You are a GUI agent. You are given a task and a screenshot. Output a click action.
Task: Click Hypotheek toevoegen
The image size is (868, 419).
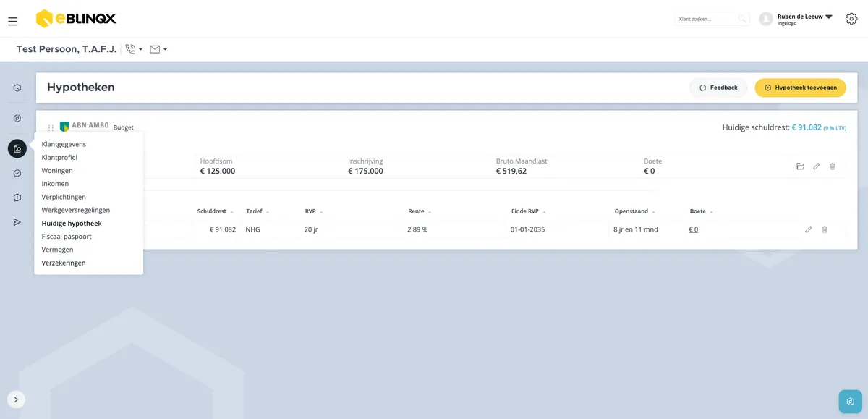tap(800, 88)
